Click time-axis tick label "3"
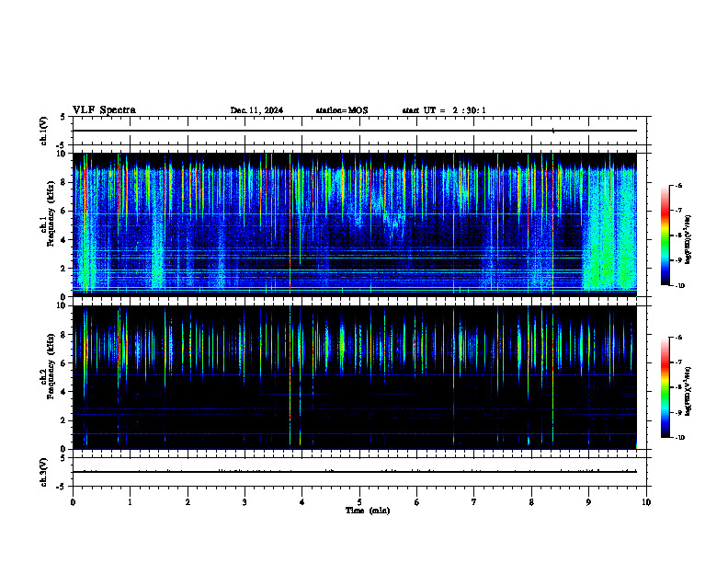This screenshot has width=728, height=563. (x=245, y=502)
